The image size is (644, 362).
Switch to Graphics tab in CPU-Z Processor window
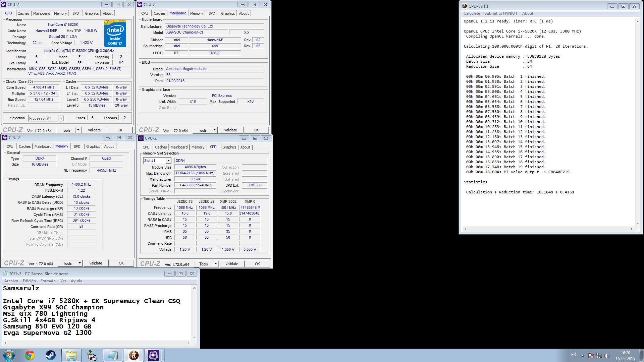[92, 13]
